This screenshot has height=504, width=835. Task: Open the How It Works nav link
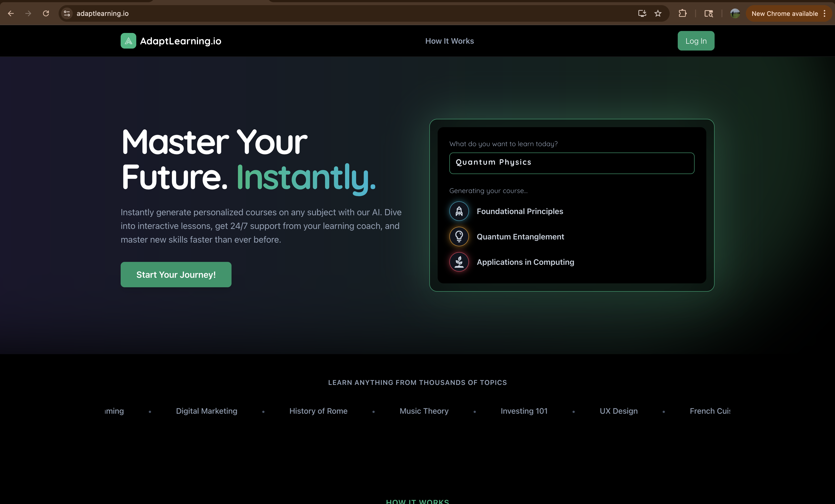(x=449, y=41)
